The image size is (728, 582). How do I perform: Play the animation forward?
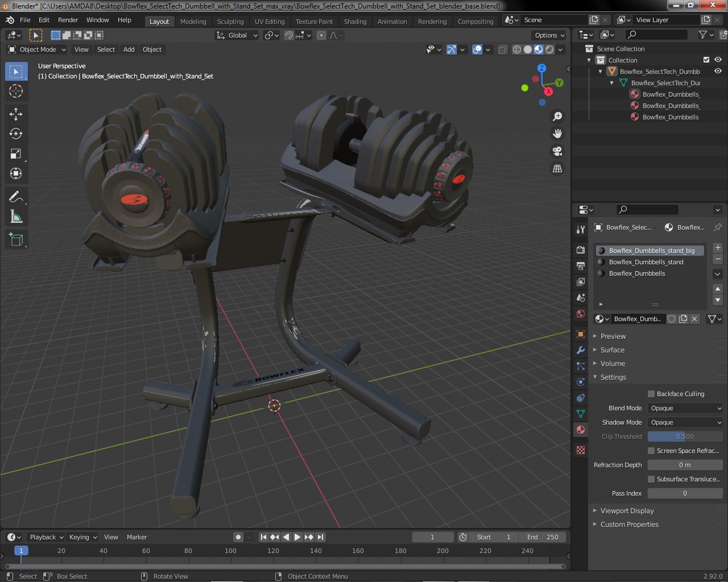[297, 537]
